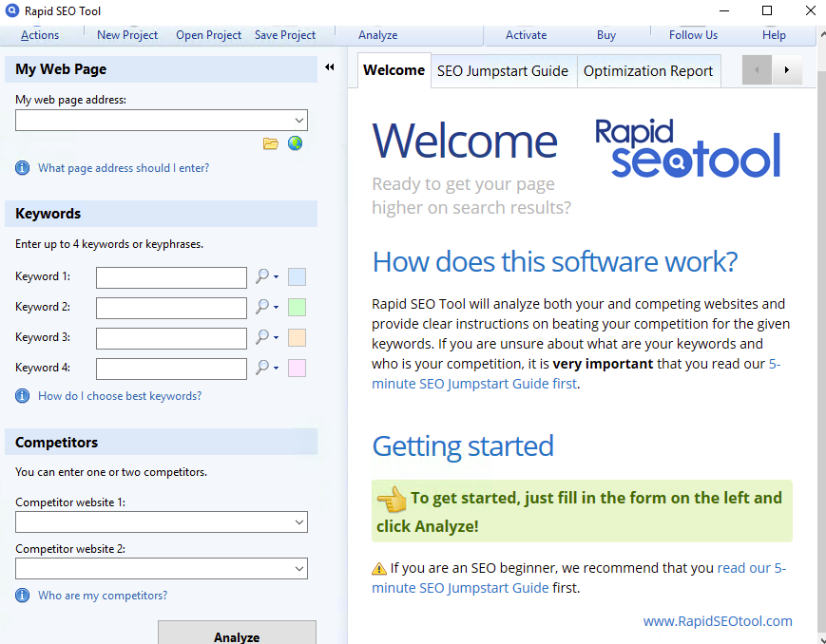The image size is (826, 644).
Task: Click the Keyword 2 input field
Action: [171, 308]
